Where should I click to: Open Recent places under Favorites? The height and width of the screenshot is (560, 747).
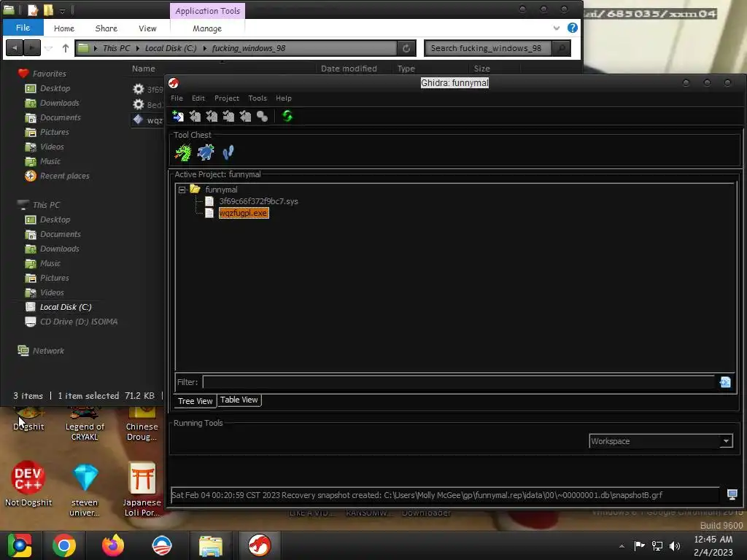click(x=64, y=176)
